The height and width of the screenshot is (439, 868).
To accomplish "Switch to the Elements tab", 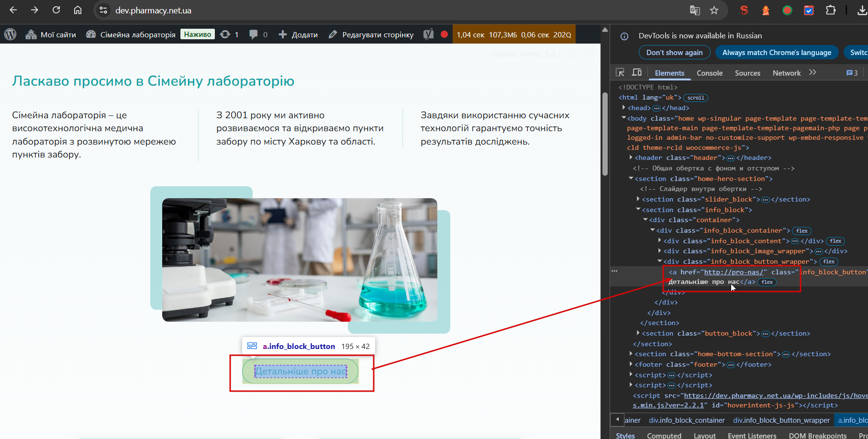I will click(669, 73).
